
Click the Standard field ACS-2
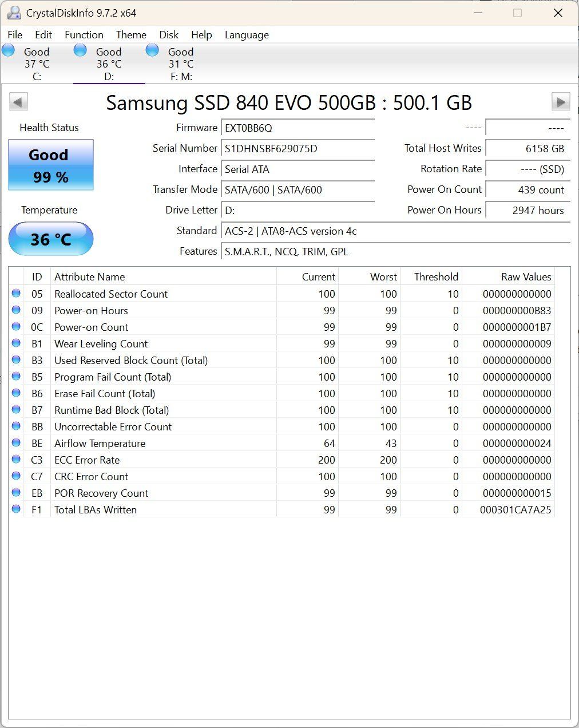(x=396, y=231)
